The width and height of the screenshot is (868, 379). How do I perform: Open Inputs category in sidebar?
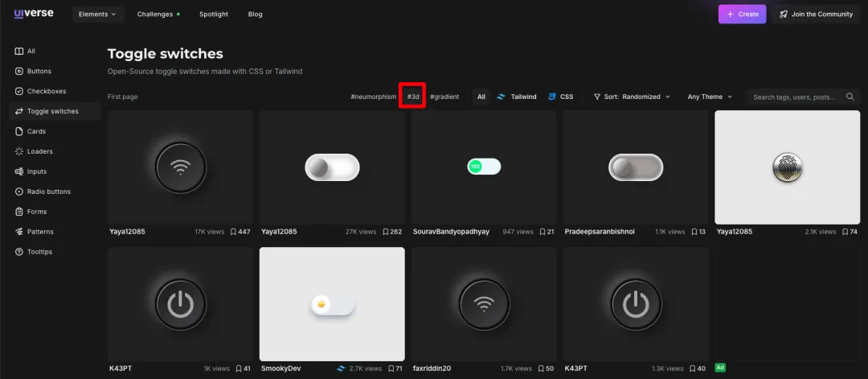(31, 171)
